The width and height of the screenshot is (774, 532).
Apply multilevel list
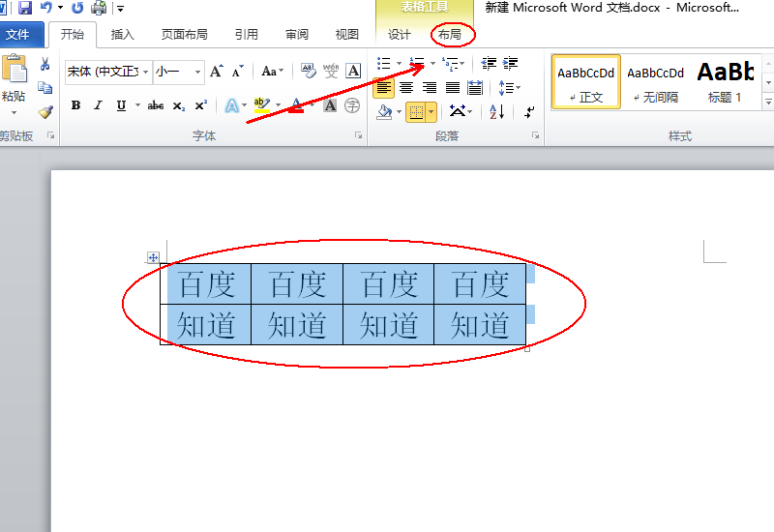(450, 63)
